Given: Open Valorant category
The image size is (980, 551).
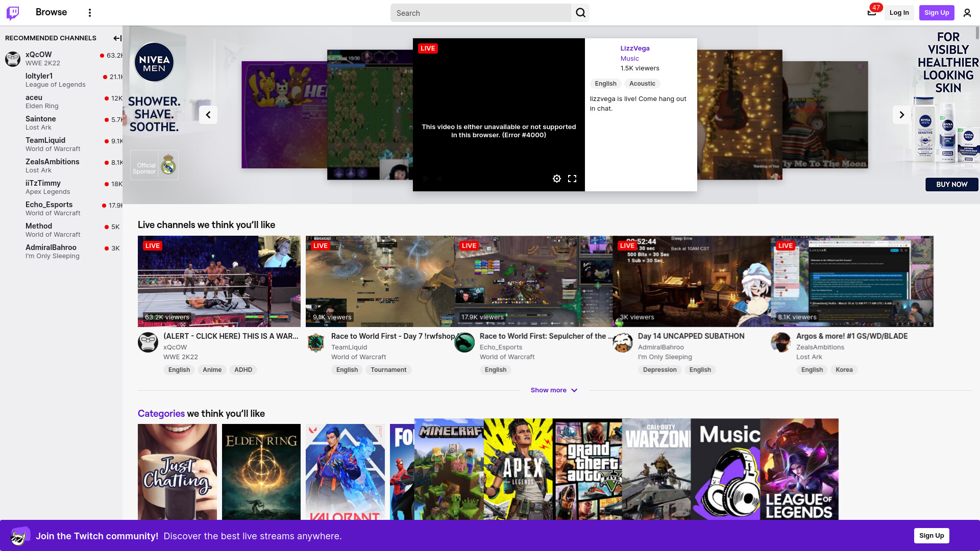Looking at the screenshot, I should pos(345,472).
